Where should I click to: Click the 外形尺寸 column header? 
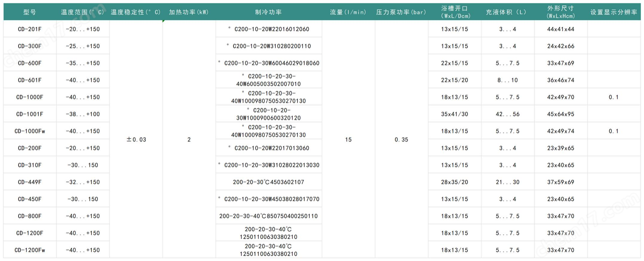click(x=561, y=12)
